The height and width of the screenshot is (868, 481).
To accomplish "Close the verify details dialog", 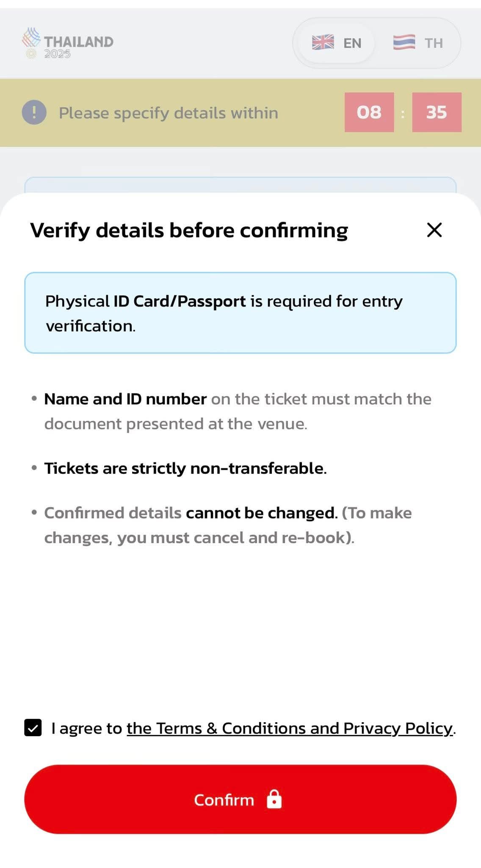I will point(434,230).
